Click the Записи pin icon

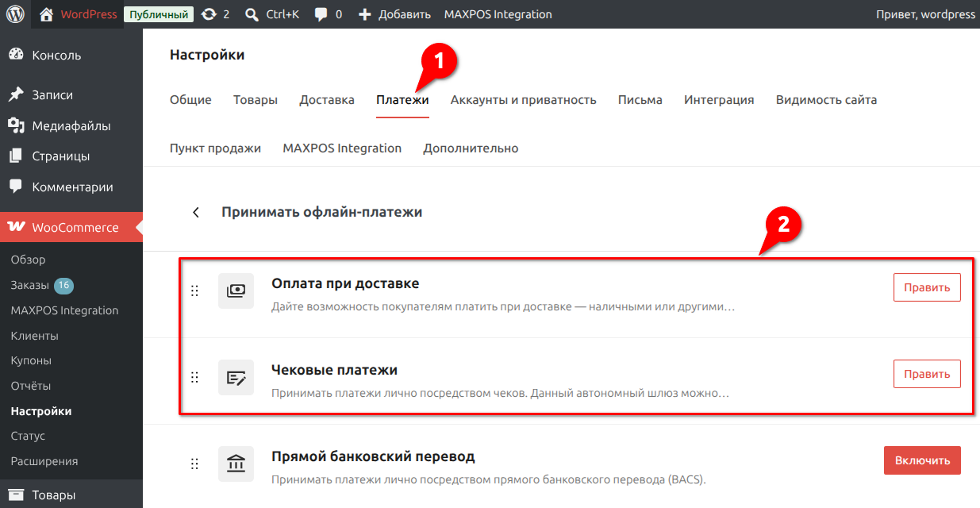(15, 94)
